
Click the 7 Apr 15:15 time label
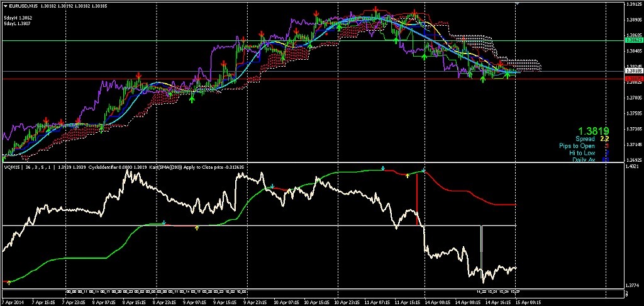(45, 302)
